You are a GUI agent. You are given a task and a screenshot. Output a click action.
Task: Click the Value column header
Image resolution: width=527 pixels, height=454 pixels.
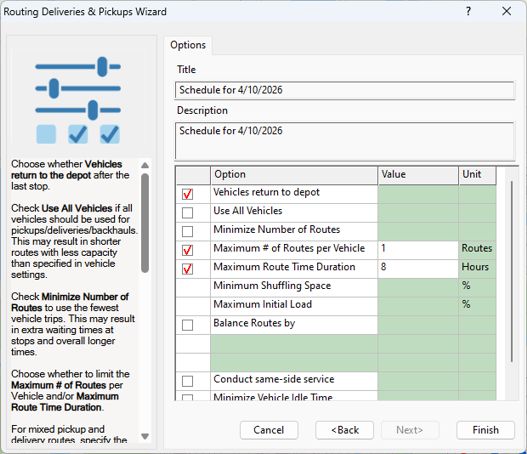pos(418,175)
